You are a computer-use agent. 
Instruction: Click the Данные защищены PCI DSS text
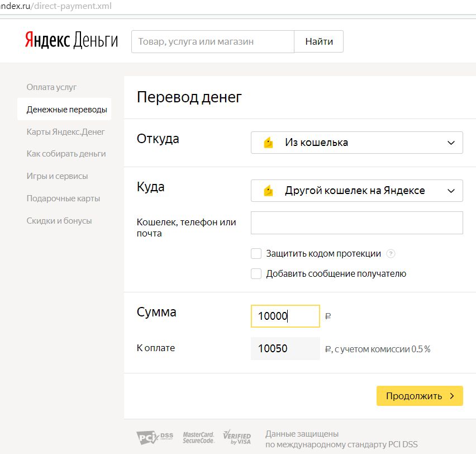pos(341,439)
